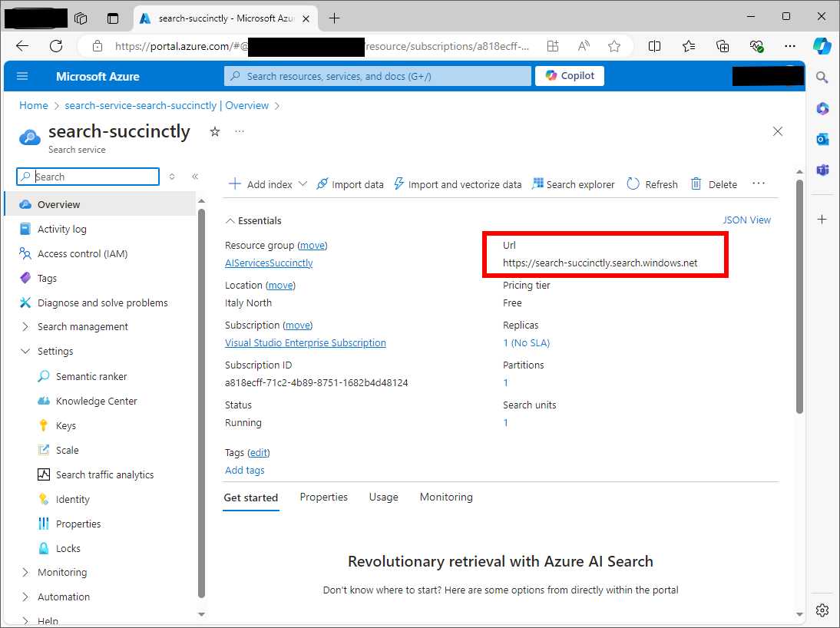
Task: Click the sidebar menu Search field
Action: 88,177
